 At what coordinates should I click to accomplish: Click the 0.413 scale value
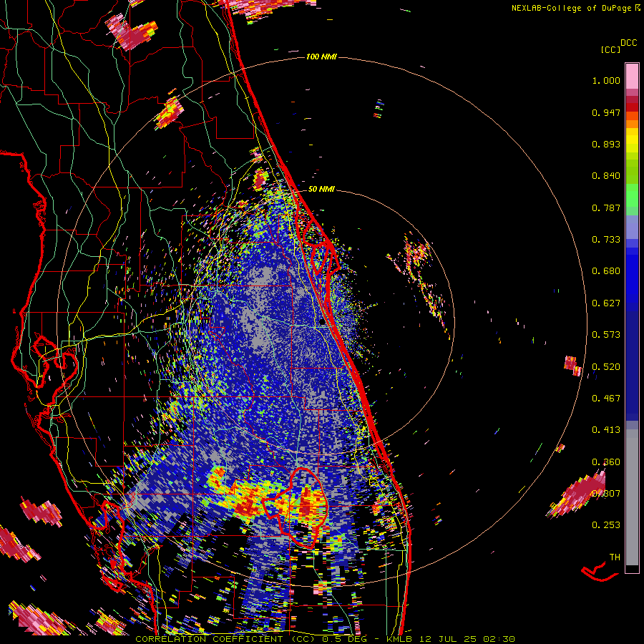(x=606, y=430)
